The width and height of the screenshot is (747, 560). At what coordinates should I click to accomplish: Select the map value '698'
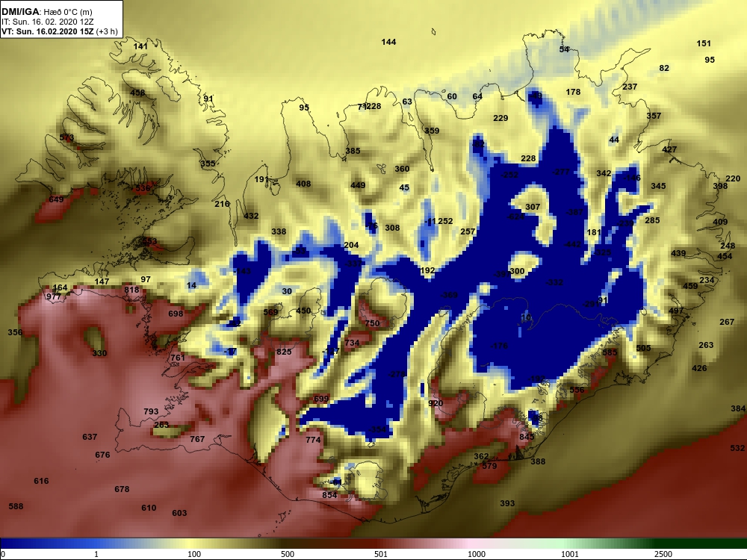tap(176, 314)
